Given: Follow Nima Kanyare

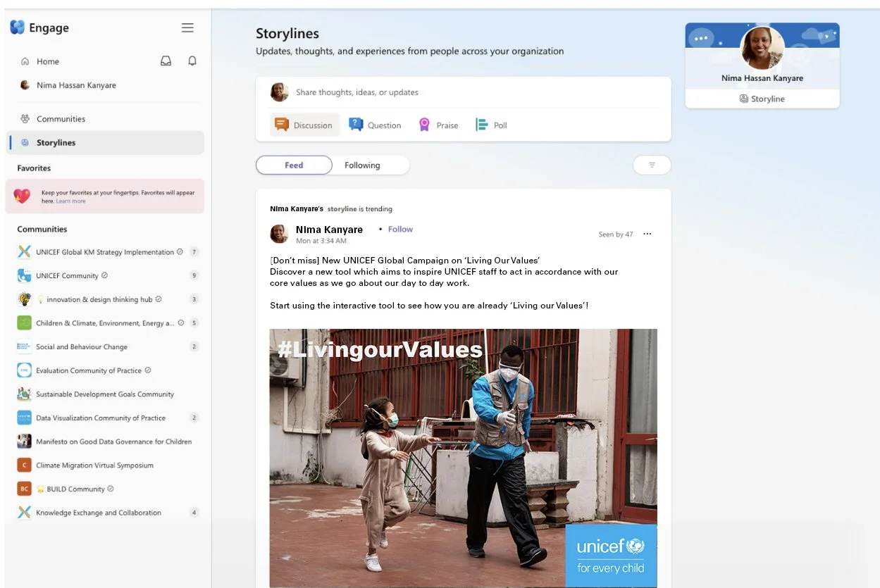Looking at the screenshot, I should [x=400, y=230].
